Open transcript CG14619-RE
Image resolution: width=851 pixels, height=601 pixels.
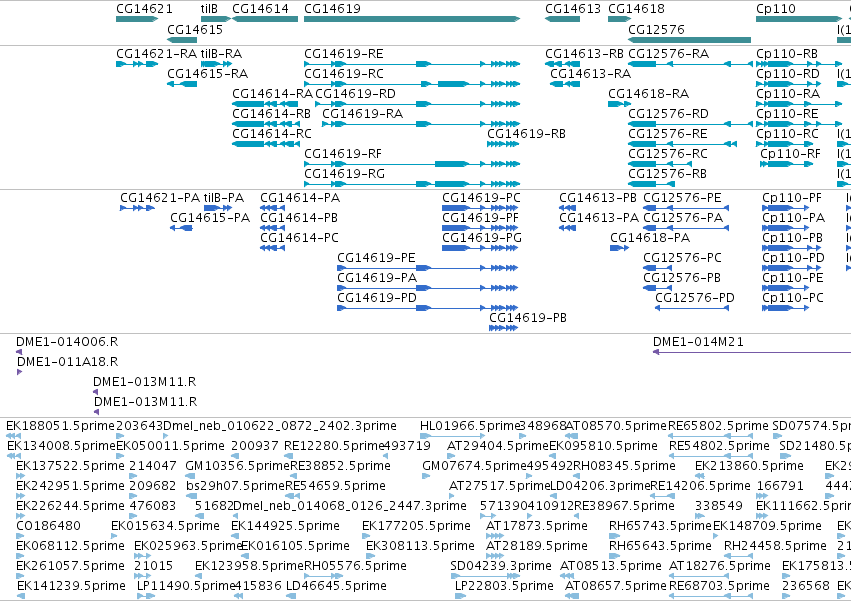(344, 54)
